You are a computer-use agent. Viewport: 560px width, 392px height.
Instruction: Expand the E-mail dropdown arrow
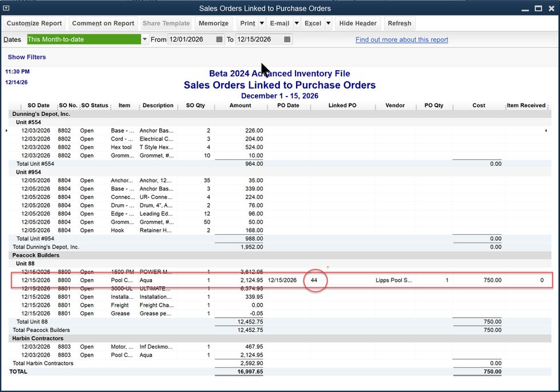295,23
